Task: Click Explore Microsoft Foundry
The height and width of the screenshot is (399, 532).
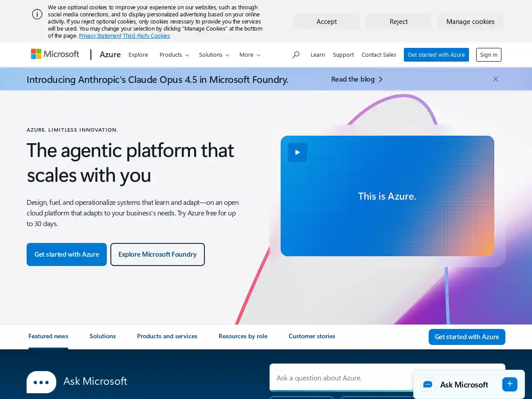Action: 157,254
